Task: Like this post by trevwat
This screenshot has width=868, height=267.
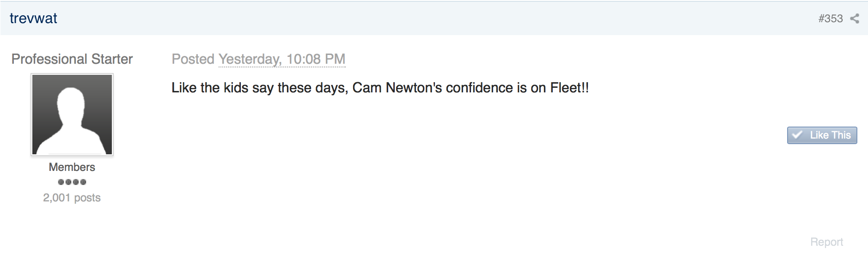Action: click(822, 135)
